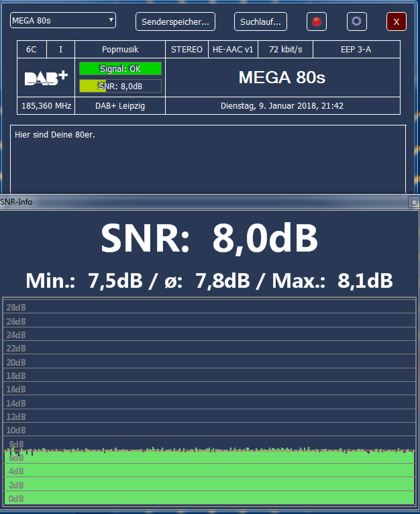Close the SNR-Info panel
The width and height of the screenshot is (420, 514).
[414, 202]
